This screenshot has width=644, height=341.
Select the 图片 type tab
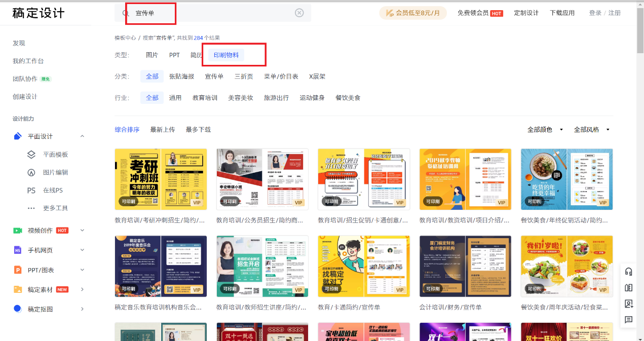[152, 55]
